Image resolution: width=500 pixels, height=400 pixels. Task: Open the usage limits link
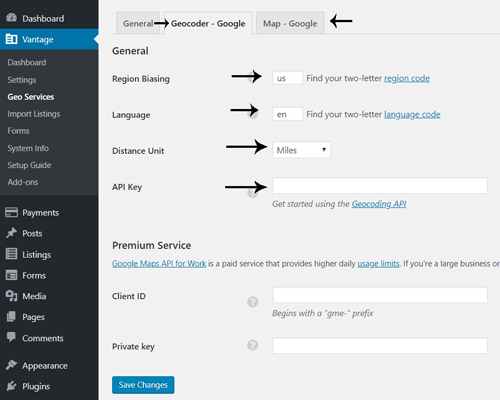click(x=378, y=263)
